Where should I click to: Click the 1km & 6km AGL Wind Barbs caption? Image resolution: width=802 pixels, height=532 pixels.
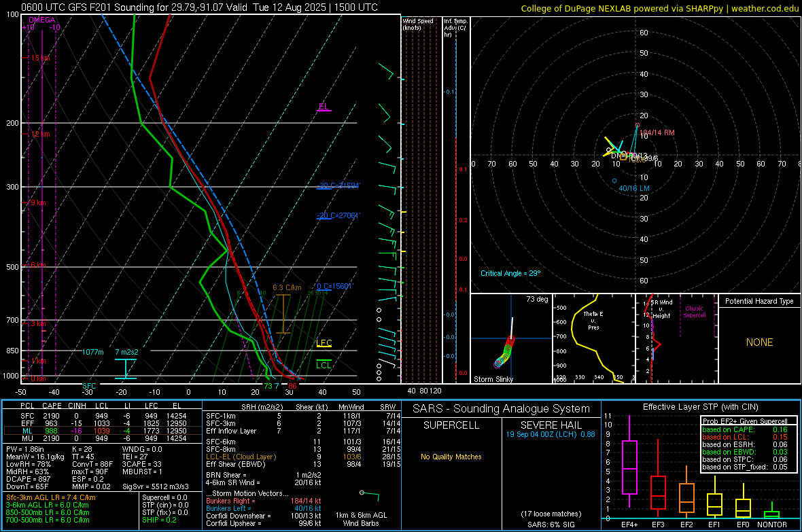361,519
